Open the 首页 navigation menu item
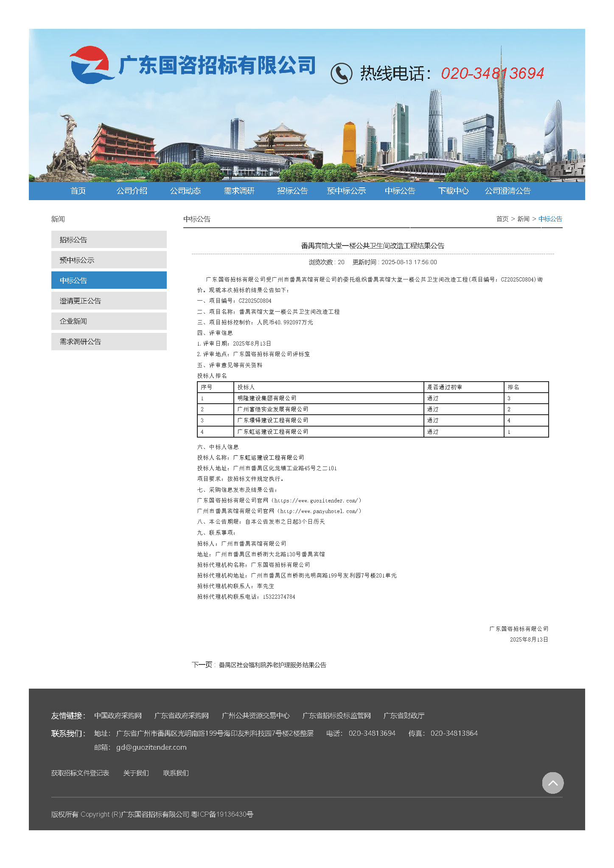The width and height of the screenshot is (614, 868). pos(78,191)
